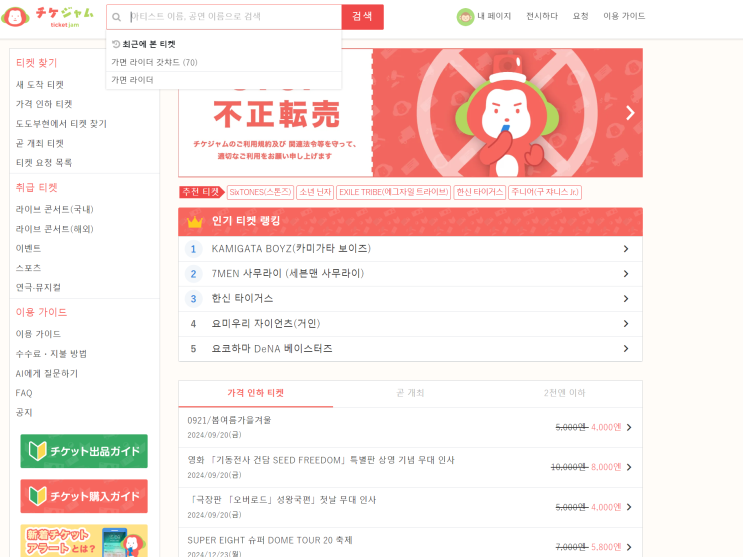Image resolution: width=743 pixels, height=557 pixels.
Task: Open chevron for 오버로드 성왕국편 ticket
Action: click(x=629, y=507)
